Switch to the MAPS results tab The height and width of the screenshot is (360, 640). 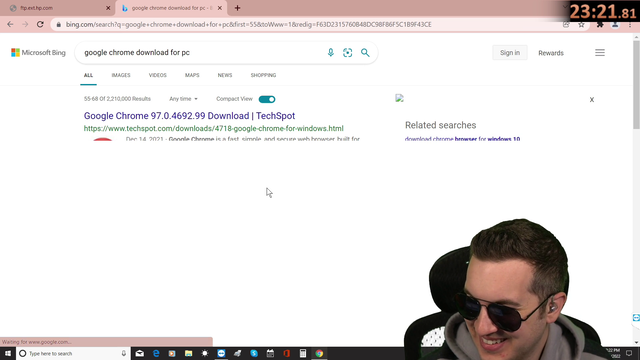pyautogui.click(x=192, y=76)
